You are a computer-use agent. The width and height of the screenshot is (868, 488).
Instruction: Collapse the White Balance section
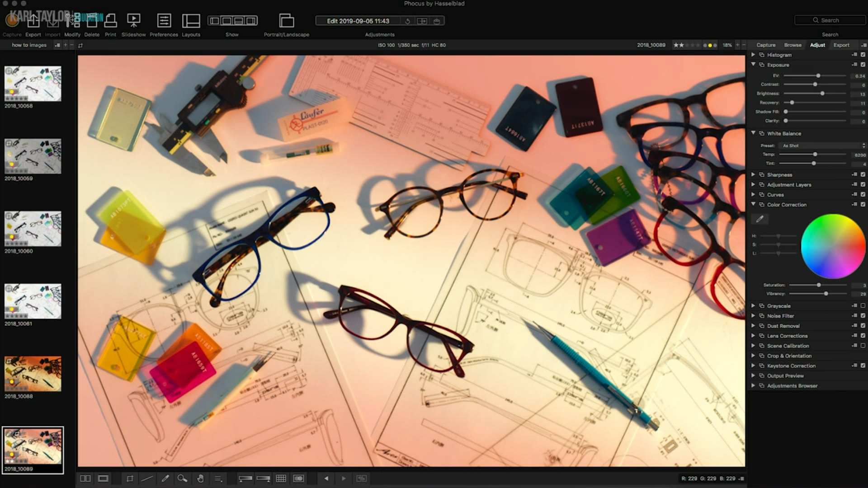coord(753,133)
